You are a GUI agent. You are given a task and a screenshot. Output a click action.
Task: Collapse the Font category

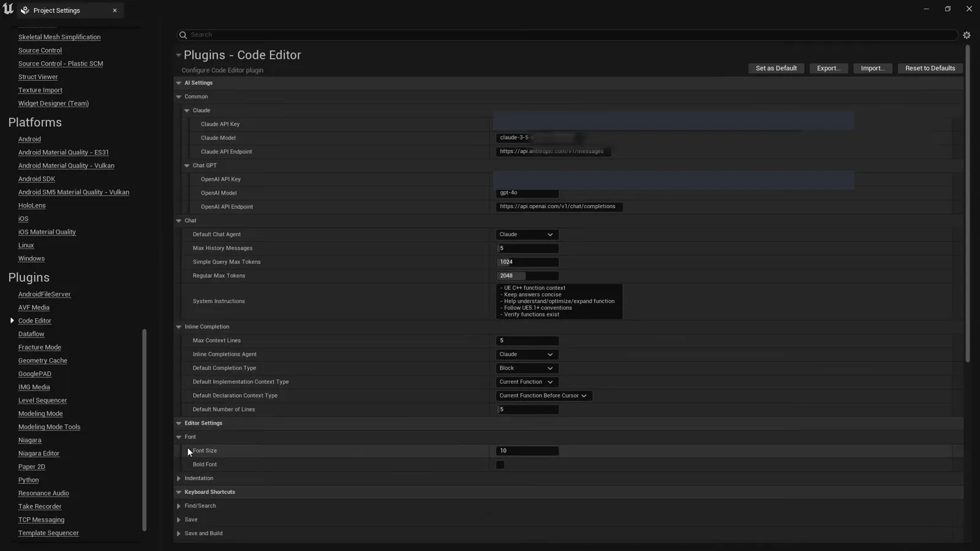(x=179, y=437)
